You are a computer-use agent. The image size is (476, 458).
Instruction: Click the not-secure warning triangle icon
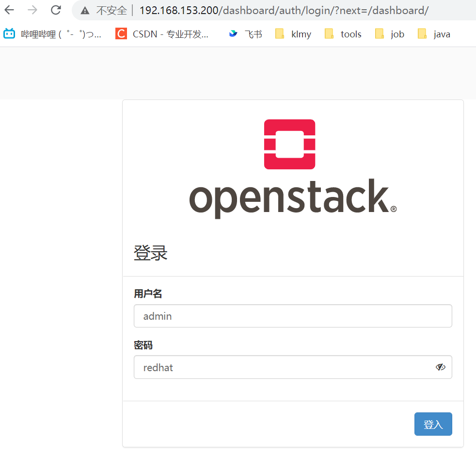pos(85,11)
